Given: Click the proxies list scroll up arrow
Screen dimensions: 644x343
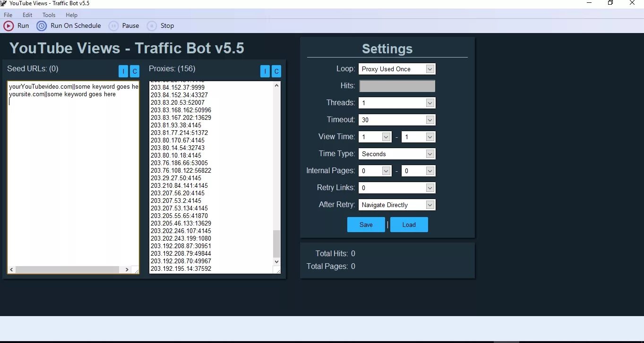Looking at the screenshot, I should coord(277,85).
